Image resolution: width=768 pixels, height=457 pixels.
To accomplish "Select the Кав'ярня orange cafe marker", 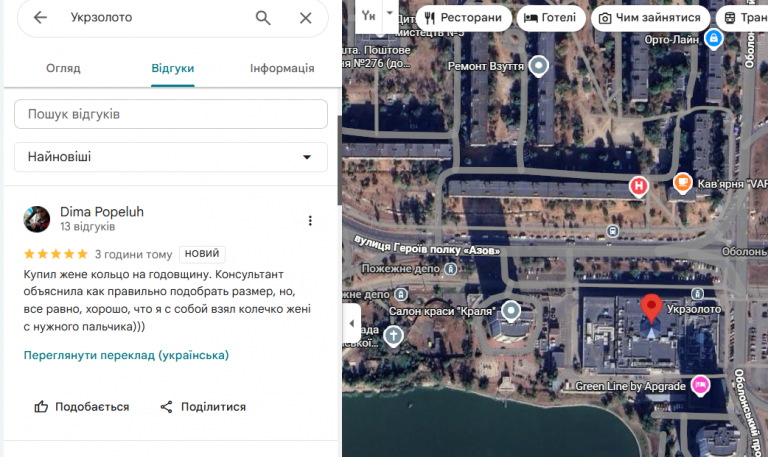I will pos(682,183).
